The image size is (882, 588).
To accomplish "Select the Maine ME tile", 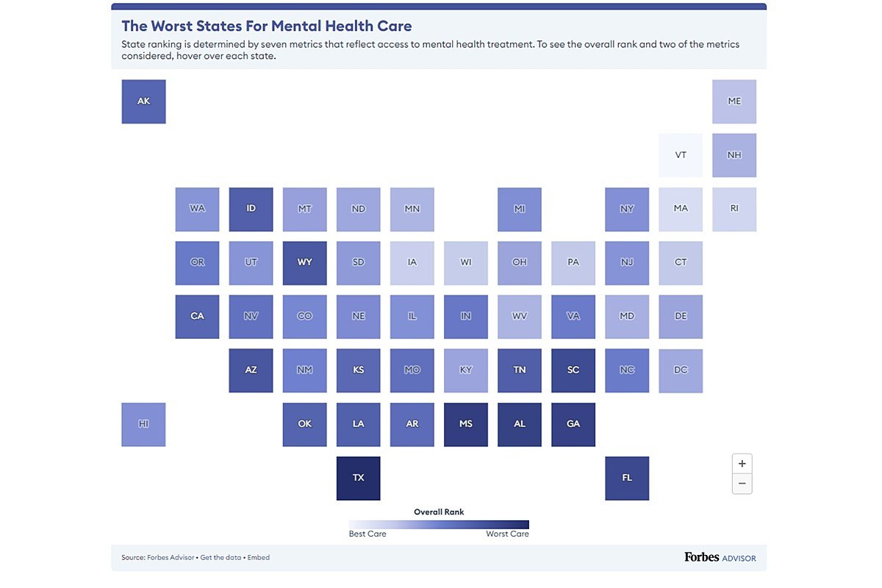I will click(734, 101).
